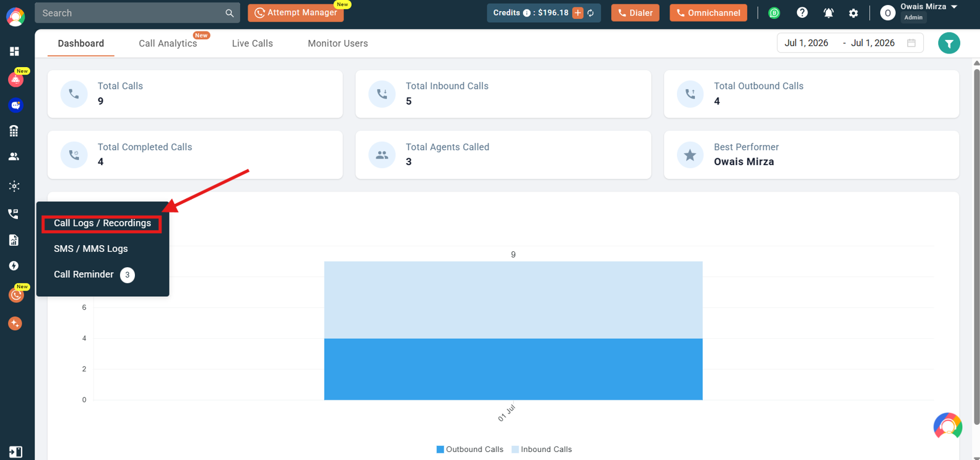980x460 pixels.
Task: Open SMS / MMS Logs menu item
Action: click(91, 249)
